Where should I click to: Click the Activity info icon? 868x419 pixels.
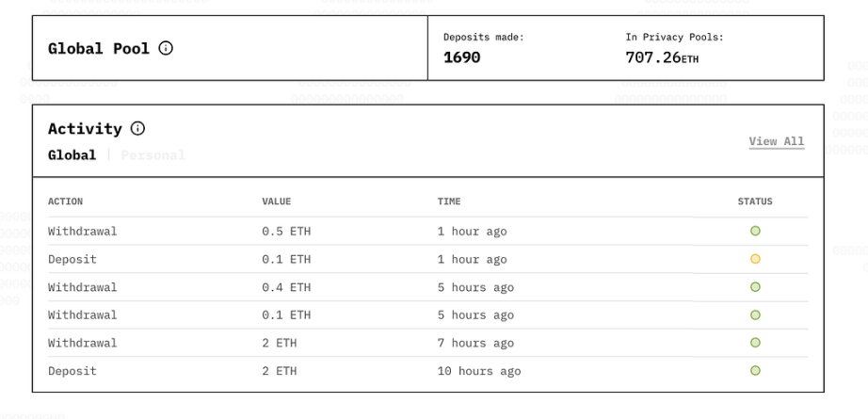pyautogui.click(x=137, y=129)
